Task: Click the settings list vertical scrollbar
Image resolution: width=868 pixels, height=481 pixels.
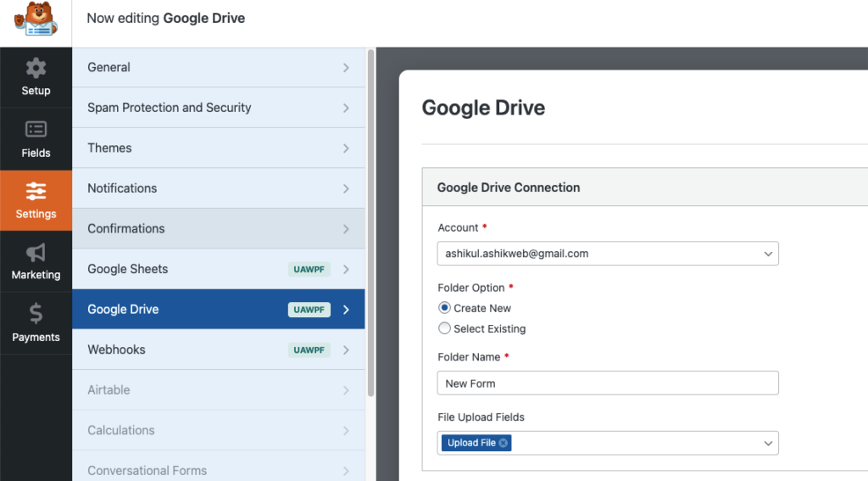Action: (x=370, y=221)
